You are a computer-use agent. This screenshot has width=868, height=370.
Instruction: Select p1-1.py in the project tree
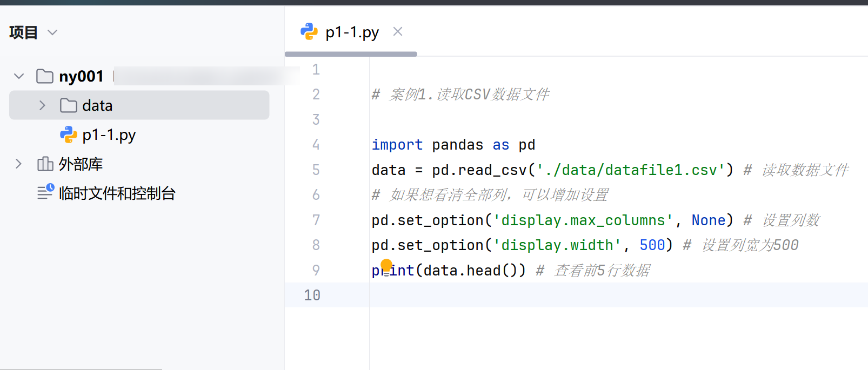[109, 135]
